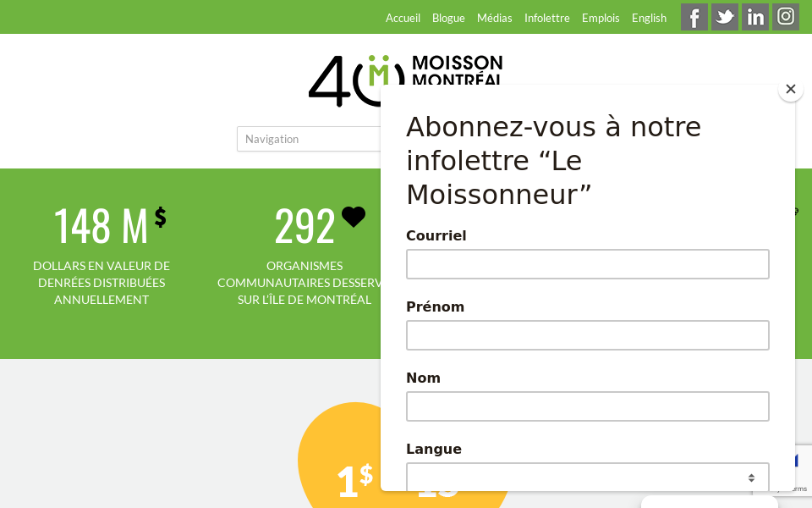Open the Médias menu item
Image resolution: width=812 pixels, height=508 pixels.
pos(495,18)
